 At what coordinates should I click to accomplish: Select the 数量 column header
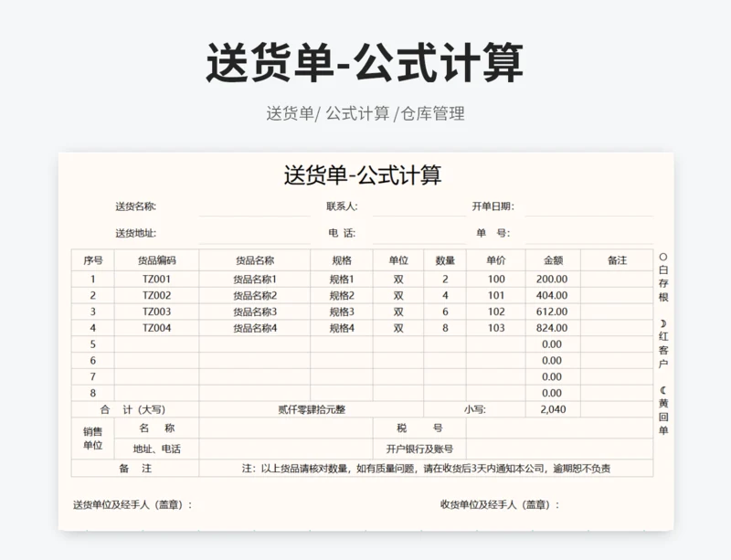445,260
